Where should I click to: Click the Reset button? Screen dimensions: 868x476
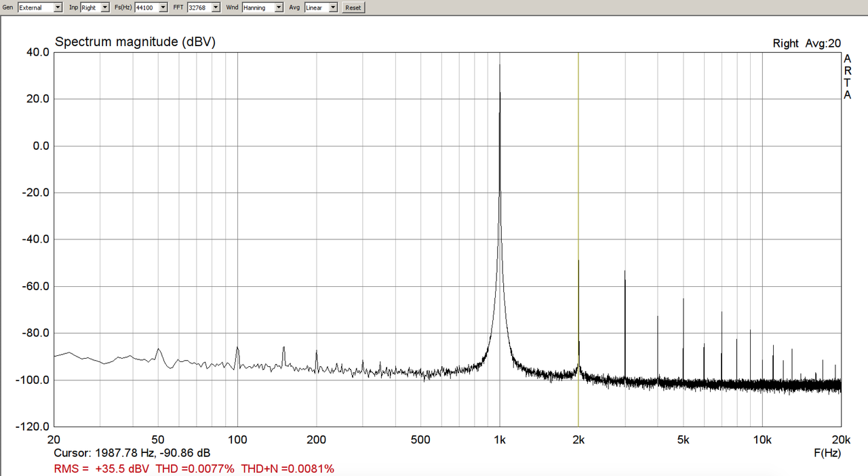click(x=353, y=7)
